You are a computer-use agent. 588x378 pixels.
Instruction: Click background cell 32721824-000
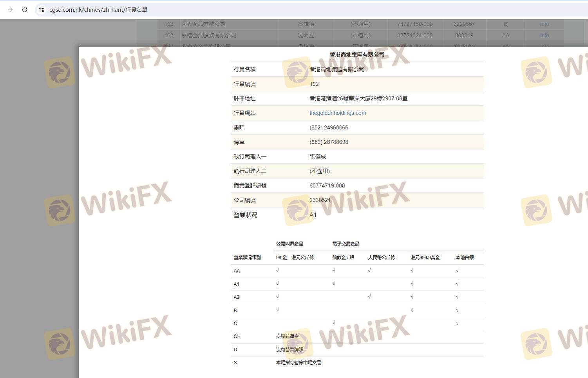(415, 35)
